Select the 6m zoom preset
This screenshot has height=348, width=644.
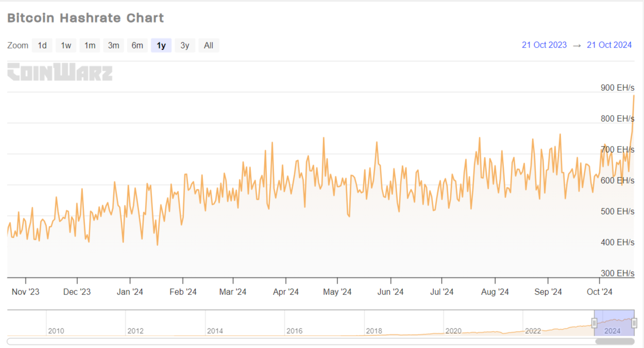pos(137,45)
